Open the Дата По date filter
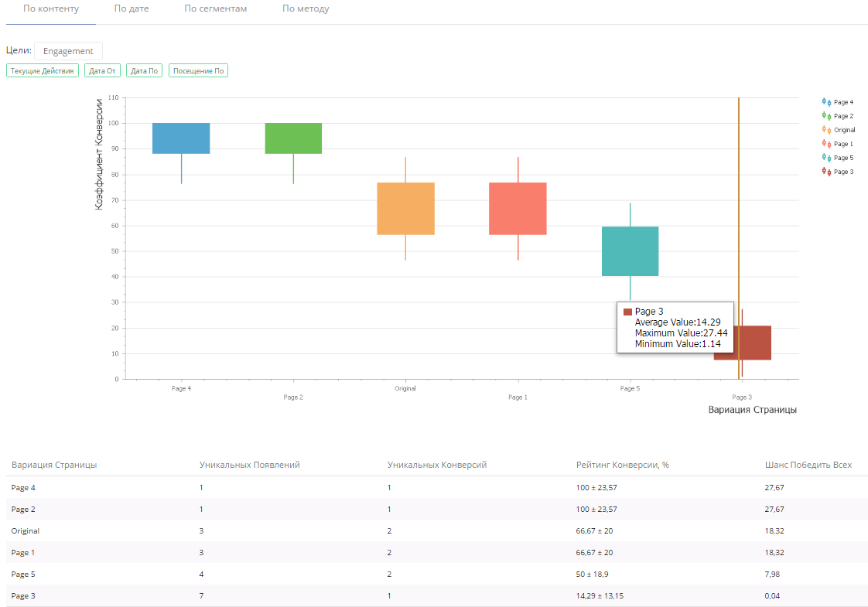This screenshot has width=868, height=607. 145,71
